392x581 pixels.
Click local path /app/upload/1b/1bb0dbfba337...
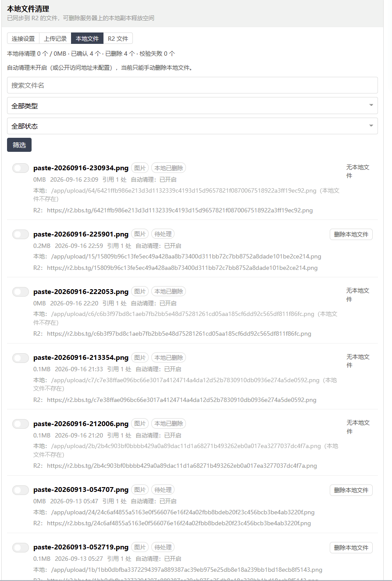tap(187, 570)
